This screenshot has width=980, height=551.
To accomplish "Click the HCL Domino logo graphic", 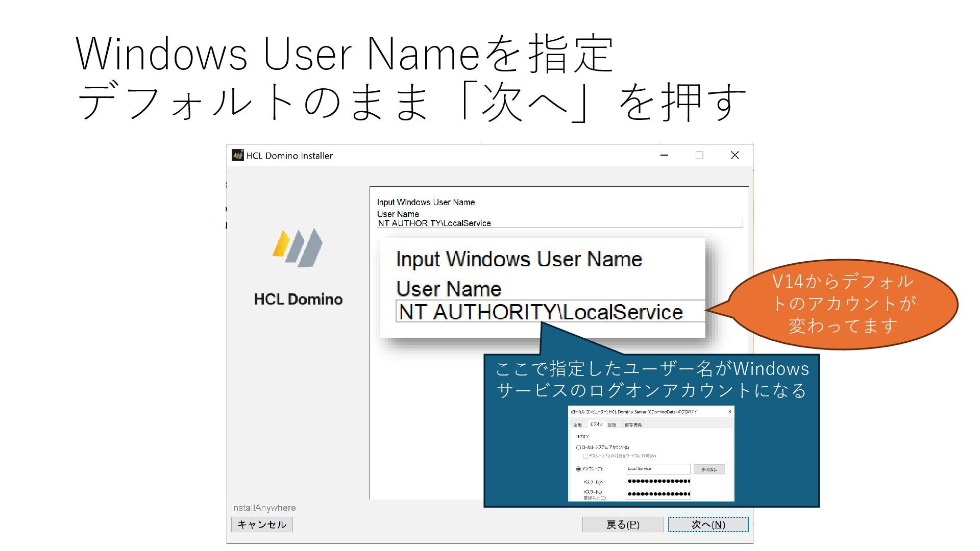I will (298, 248).
